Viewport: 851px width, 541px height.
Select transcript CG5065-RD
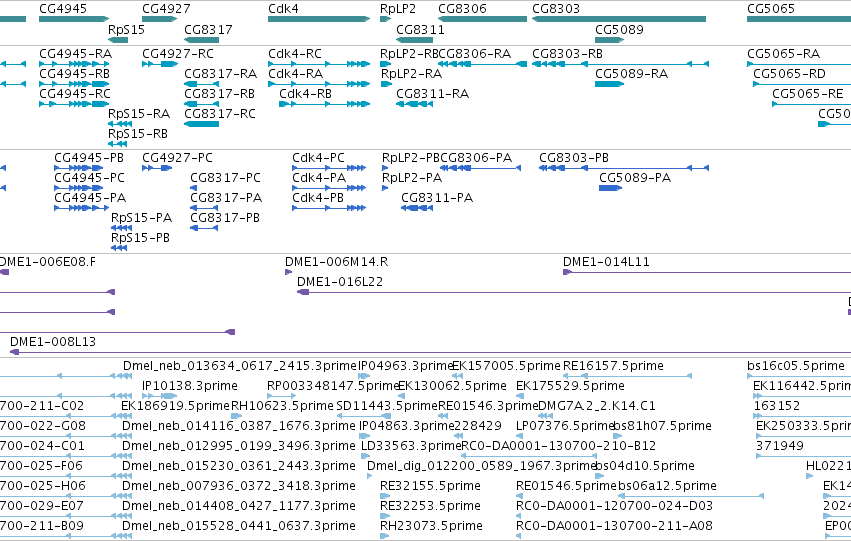coord(802,84)
